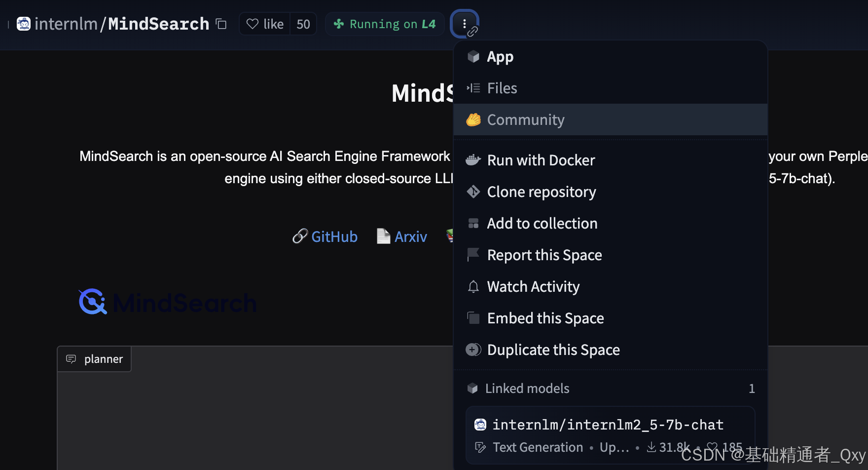
Task: Open the internlm organization link
Action: click(66, 24)
